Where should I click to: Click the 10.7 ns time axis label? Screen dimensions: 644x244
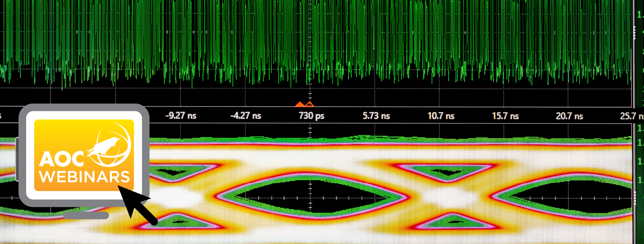point(441,116)
